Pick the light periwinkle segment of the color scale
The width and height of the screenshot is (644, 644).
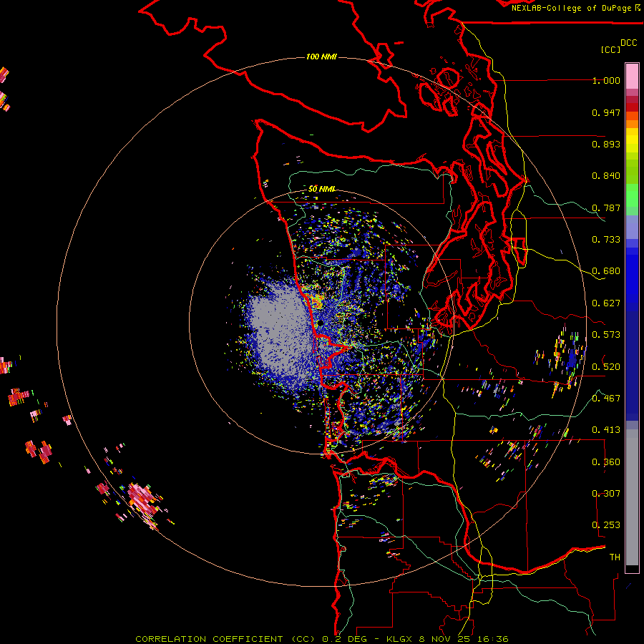tap(632, 227)
